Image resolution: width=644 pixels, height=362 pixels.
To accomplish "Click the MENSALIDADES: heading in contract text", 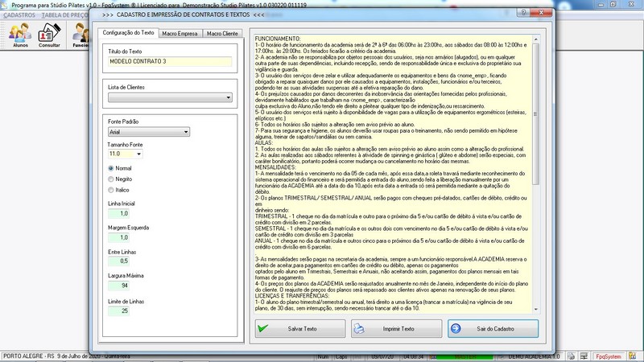I will tap(275, 167).
